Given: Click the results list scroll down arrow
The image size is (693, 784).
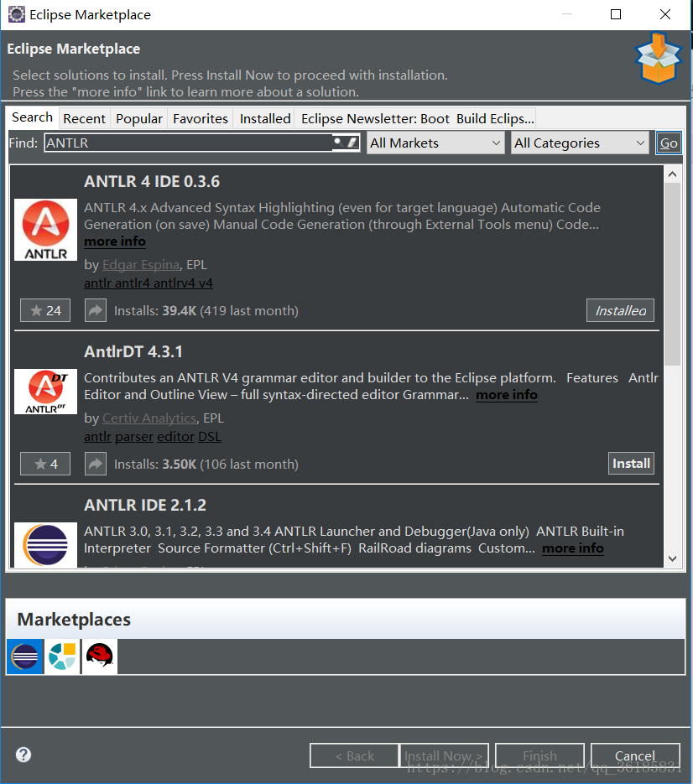Looking at the screenshot, I should click(673, 558).
